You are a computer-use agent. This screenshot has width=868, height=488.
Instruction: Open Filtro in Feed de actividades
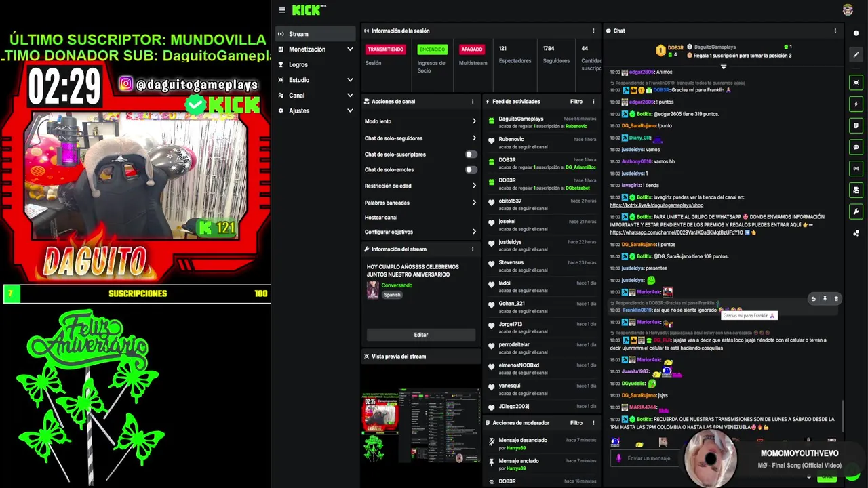(576, 101)
